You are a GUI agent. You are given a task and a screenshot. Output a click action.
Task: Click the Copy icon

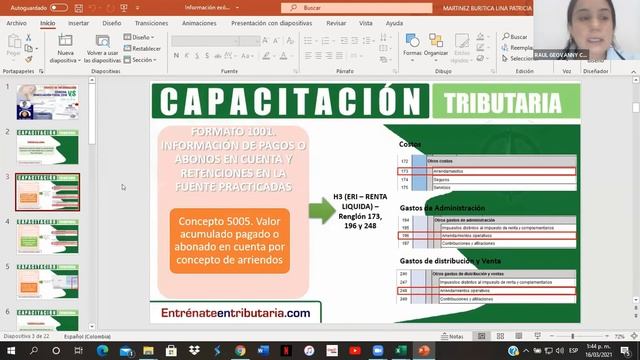pyautogui.click(x=29, y=48)
